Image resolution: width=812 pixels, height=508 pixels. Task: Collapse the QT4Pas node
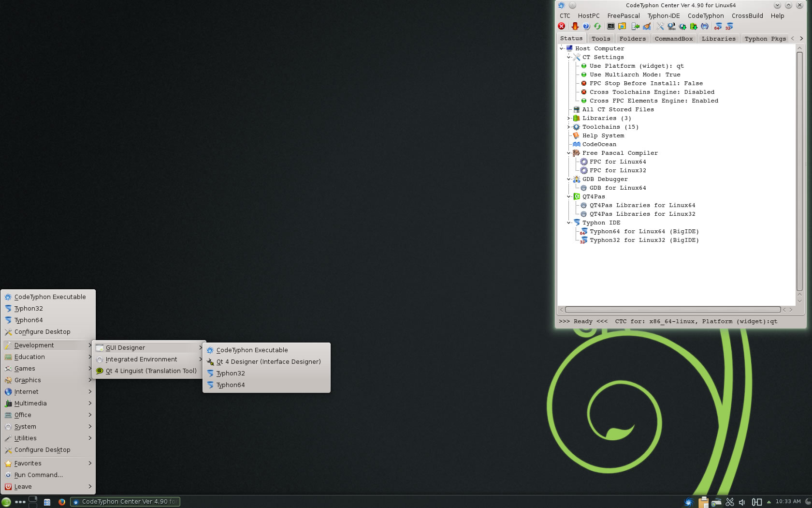coord(569,196)
